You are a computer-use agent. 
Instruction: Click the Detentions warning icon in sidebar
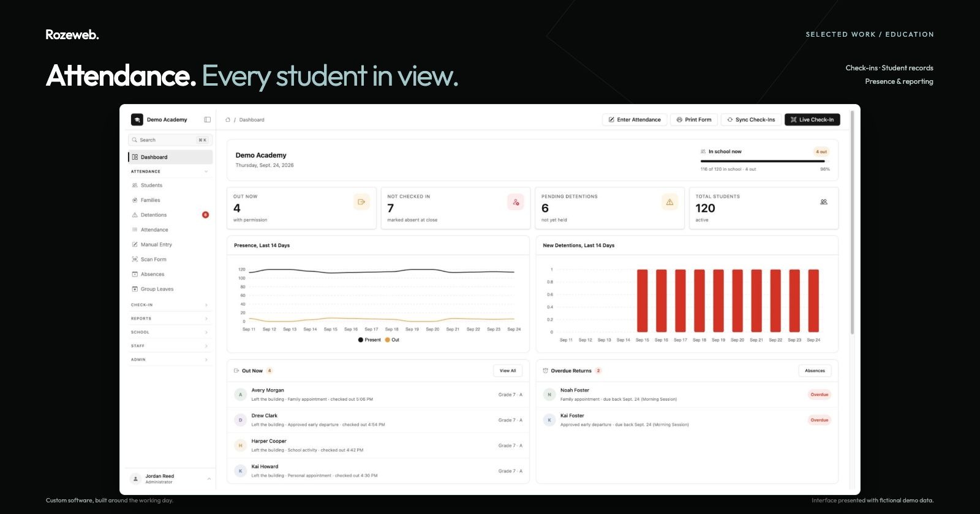[x=135, y=215]
